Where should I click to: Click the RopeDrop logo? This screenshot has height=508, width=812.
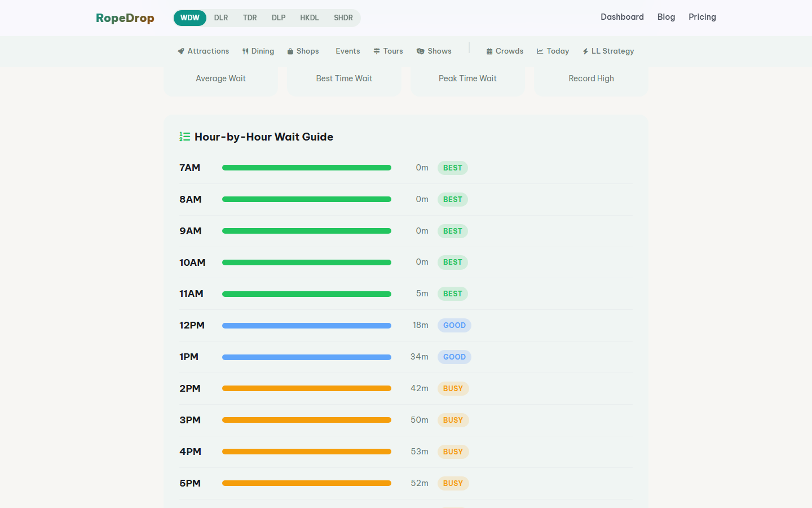125,18
